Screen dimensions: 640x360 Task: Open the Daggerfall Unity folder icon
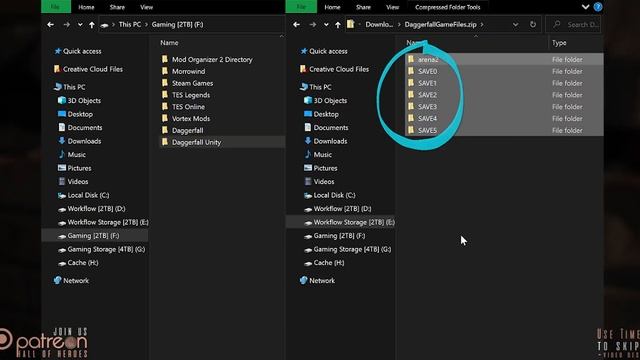164,142
